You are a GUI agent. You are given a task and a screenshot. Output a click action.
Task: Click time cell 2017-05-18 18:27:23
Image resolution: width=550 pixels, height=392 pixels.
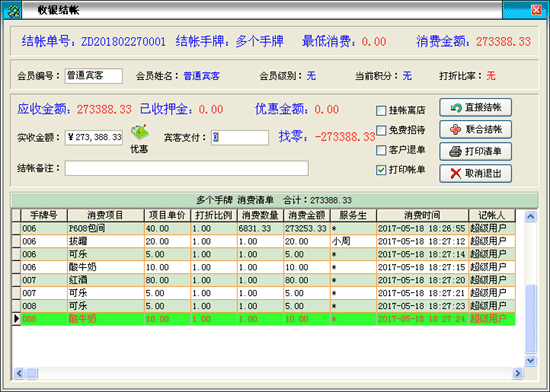tap(423, 306)
